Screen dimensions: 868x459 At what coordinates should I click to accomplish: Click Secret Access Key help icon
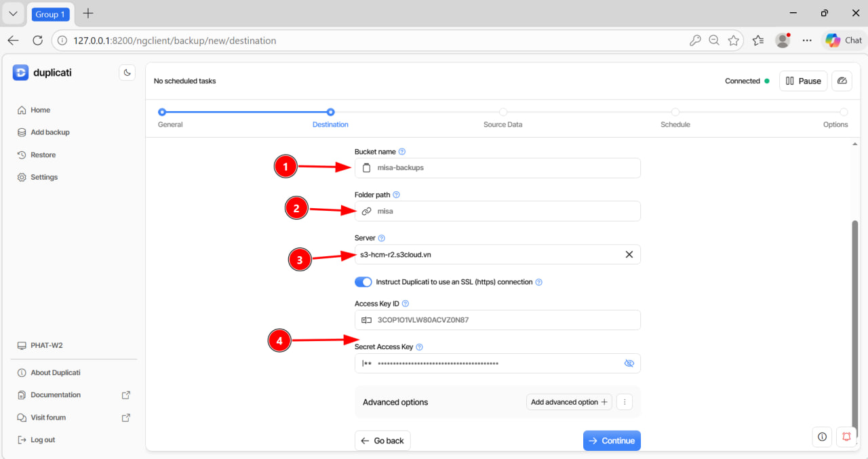(x=419, y=347)
